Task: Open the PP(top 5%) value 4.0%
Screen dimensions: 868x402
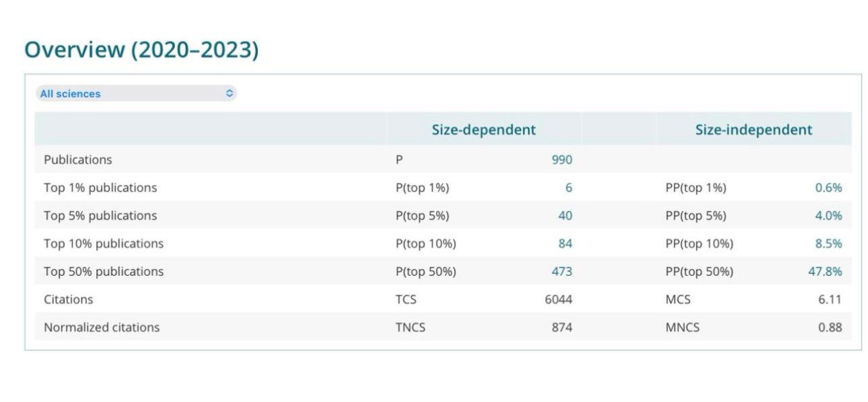Action: pos(828,216)
